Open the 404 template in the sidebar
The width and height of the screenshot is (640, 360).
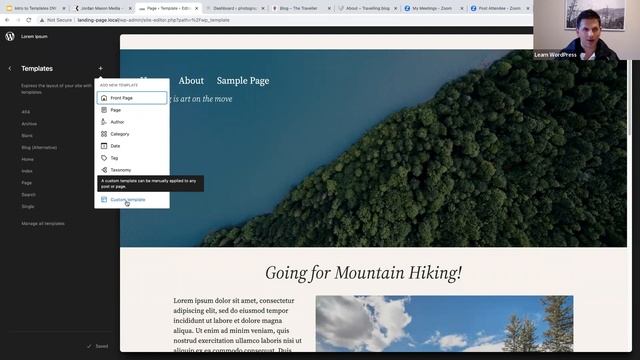26,112
